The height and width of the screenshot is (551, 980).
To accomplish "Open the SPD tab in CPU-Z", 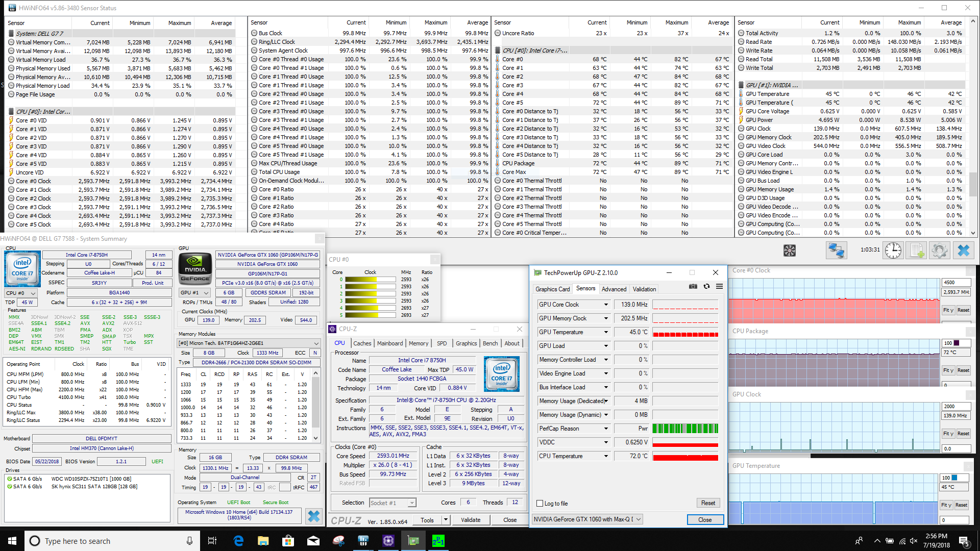I will click(x=442, y=343).
